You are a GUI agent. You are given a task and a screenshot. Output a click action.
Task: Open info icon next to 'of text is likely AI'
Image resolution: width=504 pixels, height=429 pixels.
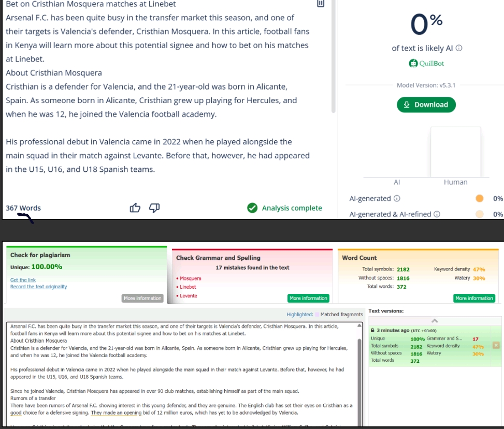pos(459,48)
